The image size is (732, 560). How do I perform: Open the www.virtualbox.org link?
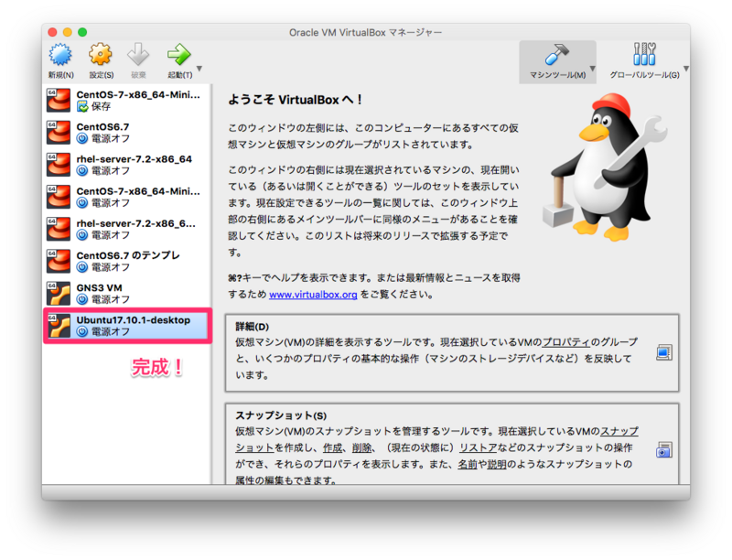point(313,295)
